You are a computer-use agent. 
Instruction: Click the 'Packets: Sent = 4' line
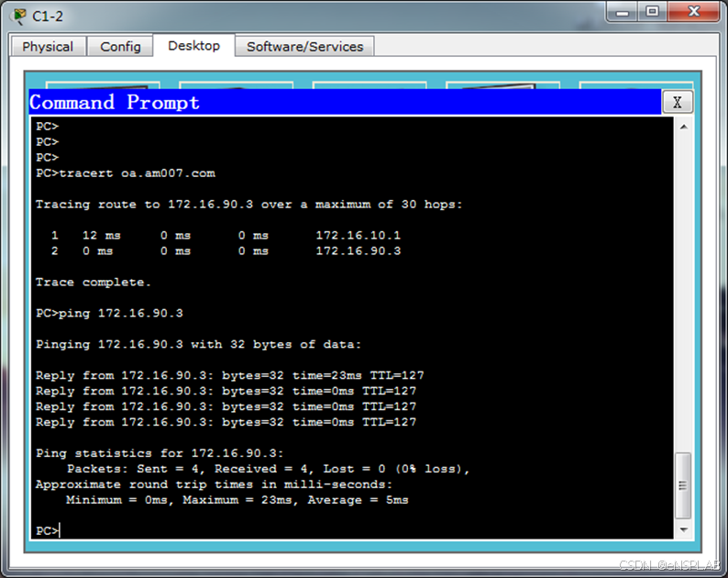[x=269, y=469]
